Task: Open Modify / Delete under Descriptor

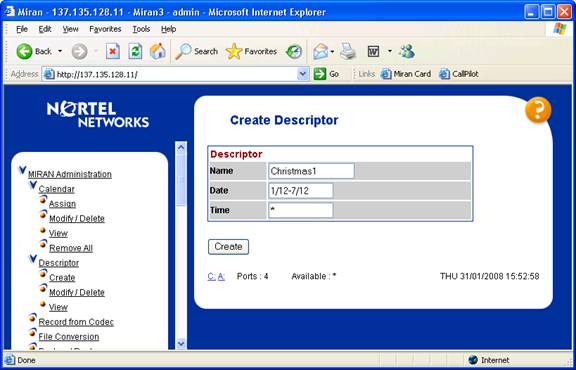Action: click(x=77, y=292)
